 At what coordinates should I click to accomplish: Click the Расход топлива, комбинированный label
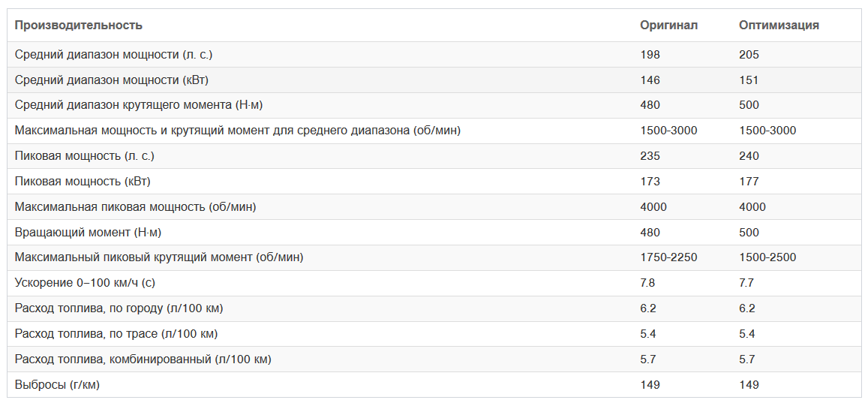(143, 359)
